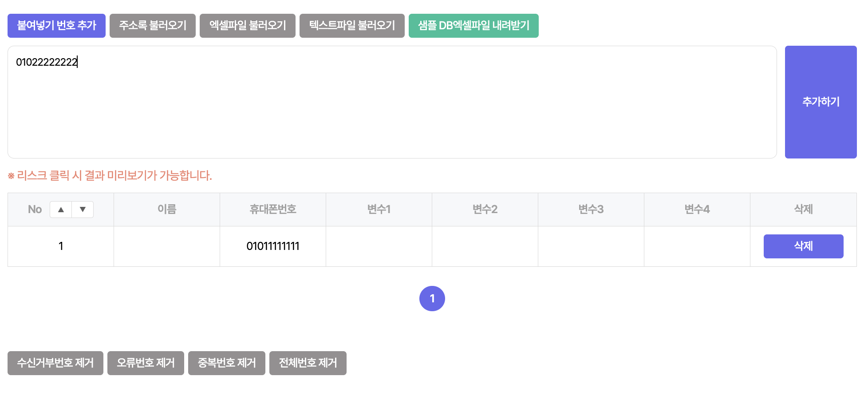
Task: Click the row number 1 cell
Action: [x=61, y=246]
